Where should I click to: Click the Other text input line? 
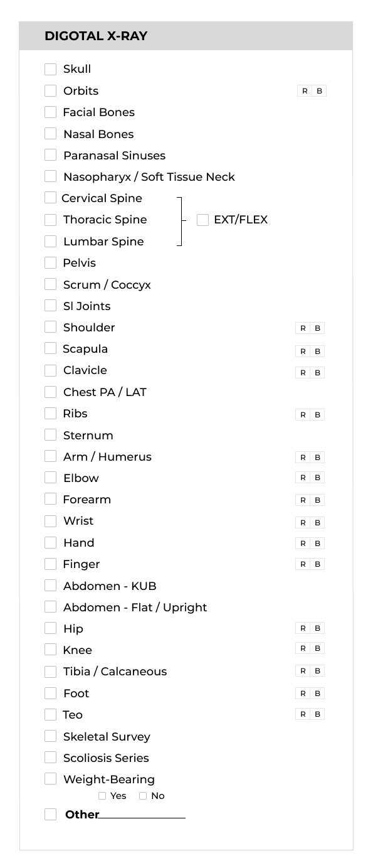pos(142,814)
